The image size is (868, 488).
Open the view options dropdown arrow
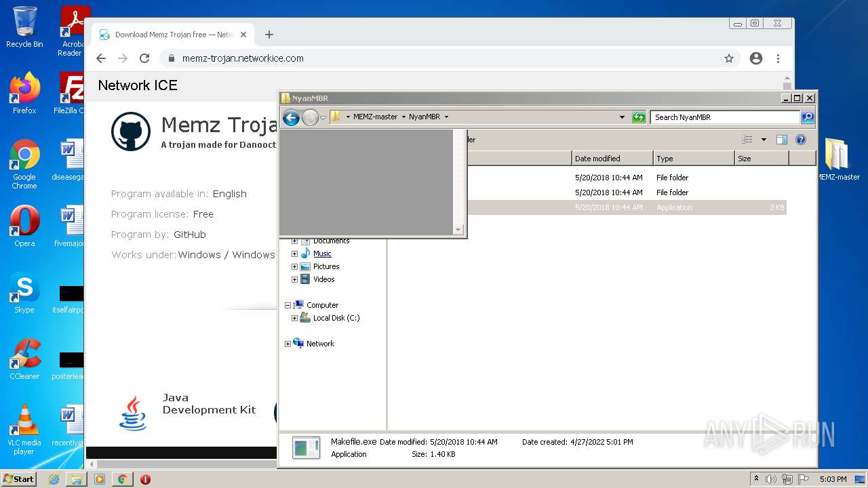click(764, 140)
